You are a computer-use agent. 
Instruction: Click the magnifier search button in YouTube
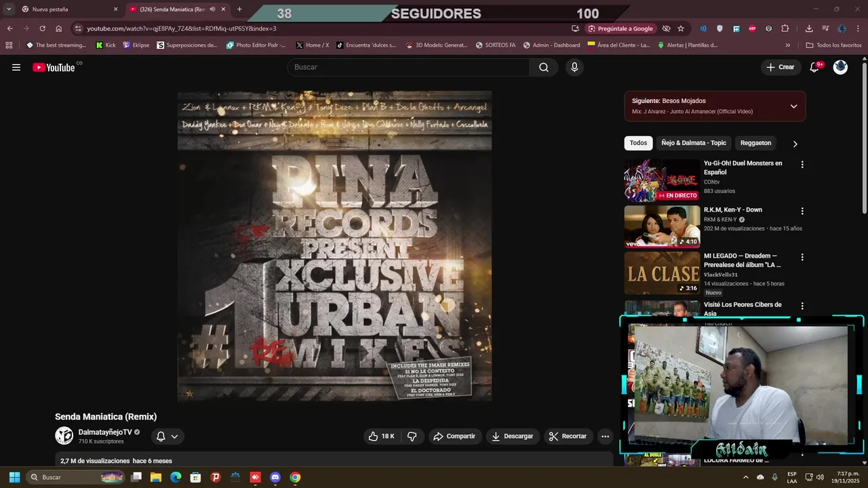click(544, 67)
